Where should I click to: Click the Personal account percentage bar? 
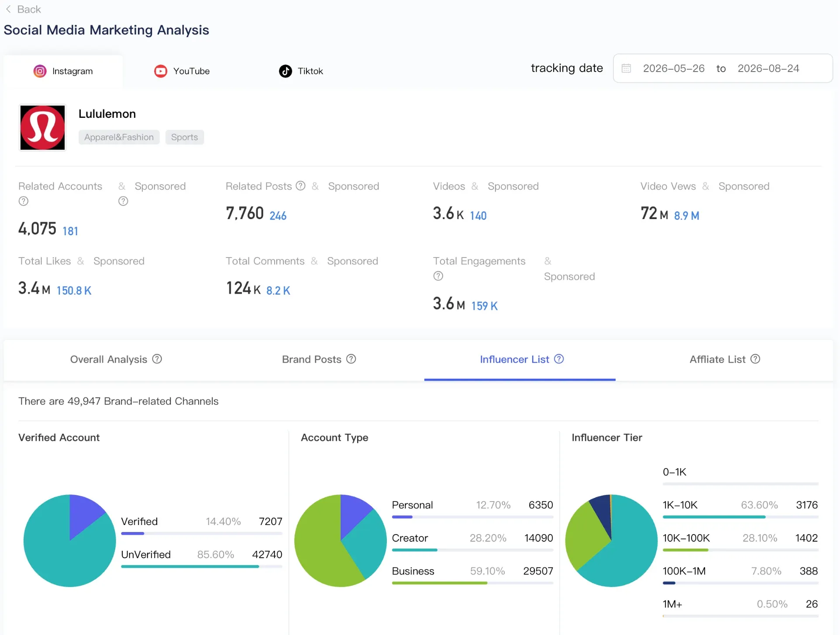click(x=472, y=517)
